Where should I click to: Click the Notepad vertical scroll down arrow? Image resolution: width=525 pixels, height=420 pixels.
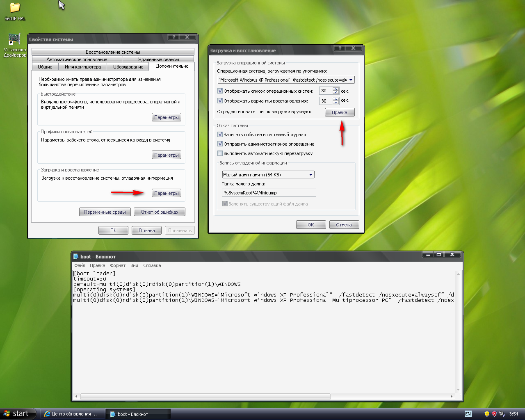tap(459, 390)
